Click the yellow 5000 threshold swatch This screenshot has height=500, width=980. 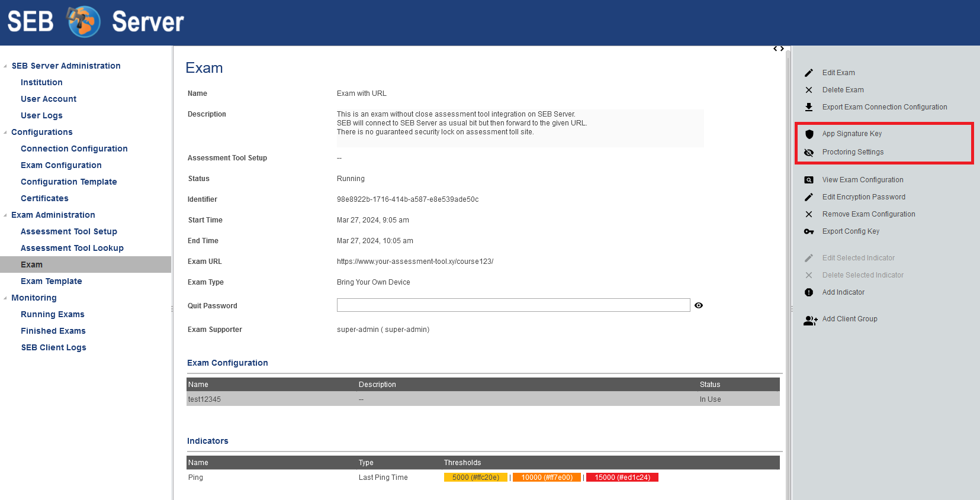coord(475,478)
